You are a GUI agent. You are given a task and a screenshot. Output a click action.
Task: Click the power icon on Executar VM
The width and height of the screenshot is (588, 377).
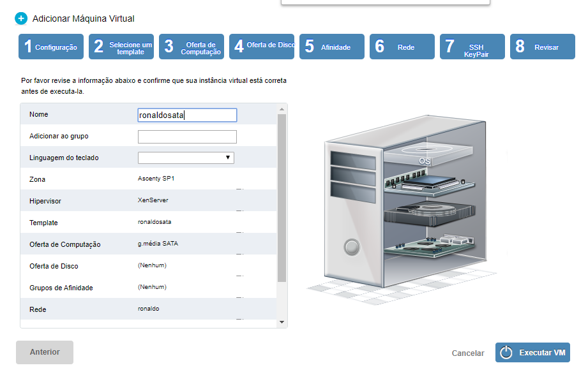click(x=506, y=353)
